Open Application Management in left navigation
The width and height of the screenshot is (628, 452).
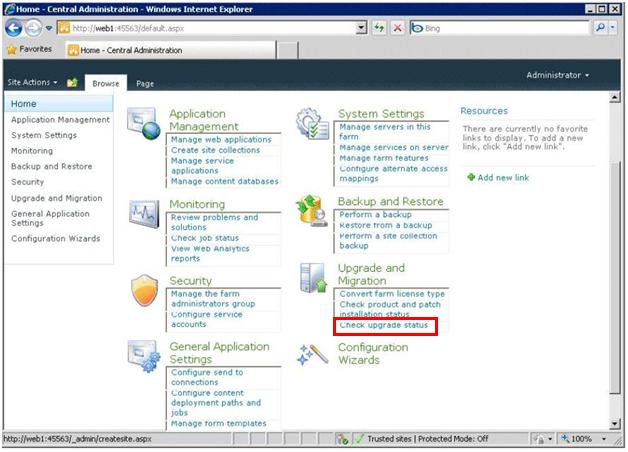[60, 120]
